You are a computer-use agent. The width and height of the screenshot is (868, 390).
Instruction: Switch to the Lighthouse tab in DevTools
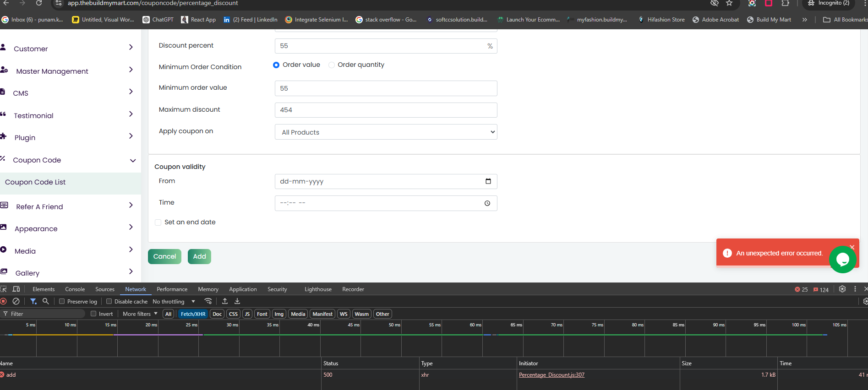click(318, 289)
